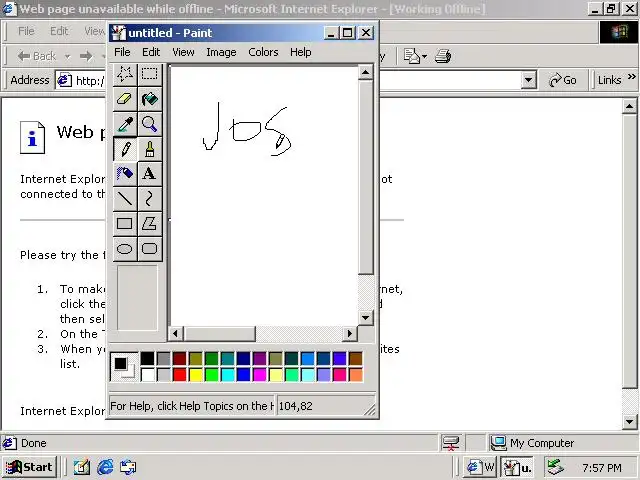Pick the bright yellow color swatch

(x=196, y=374)
